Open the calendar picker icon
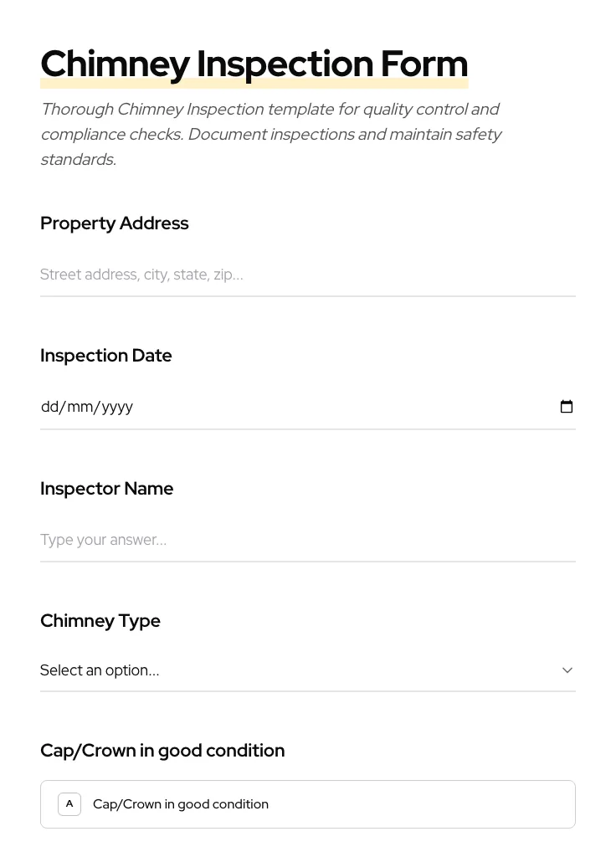The width and height of the screenshot is (616, 857). pyautogui.click(x=567, y=407)
